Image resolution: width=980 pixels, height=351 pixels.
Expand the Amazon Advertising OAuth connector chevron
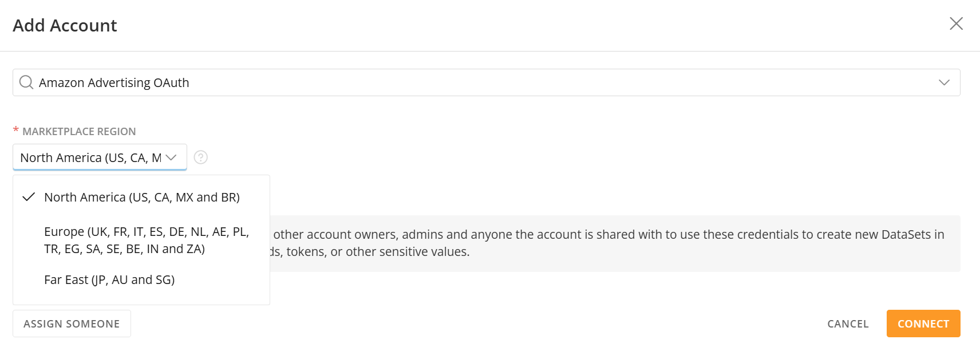tap(944, 82)
